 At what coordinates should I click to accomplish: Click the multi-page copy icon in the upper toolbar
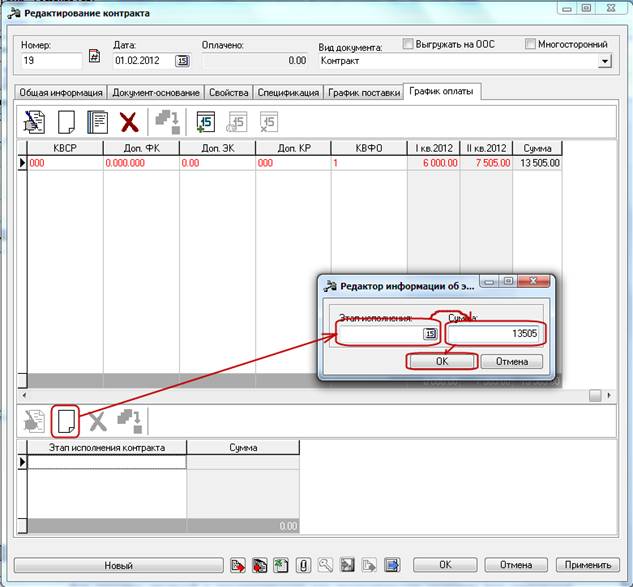(x=97, y=122)
